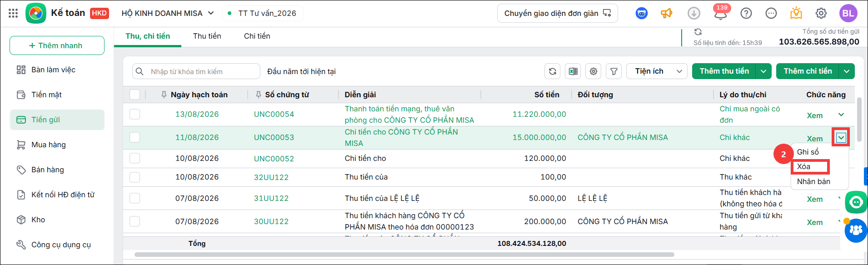This screenshot has height=265, width=868.
Task: Export the list to Excel icon
Action: [x=573, y=71]
